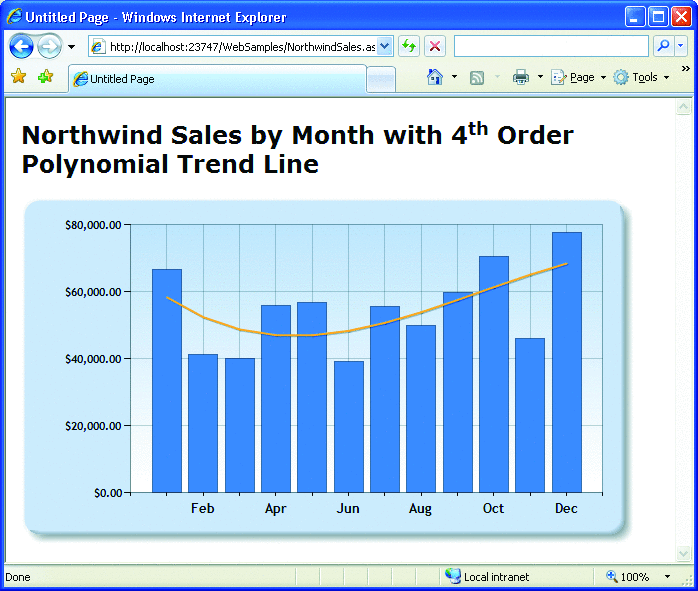The image size is (698, 591).
Task: Expand the Feeds dropdown arrow
Action: pos(497,77)
